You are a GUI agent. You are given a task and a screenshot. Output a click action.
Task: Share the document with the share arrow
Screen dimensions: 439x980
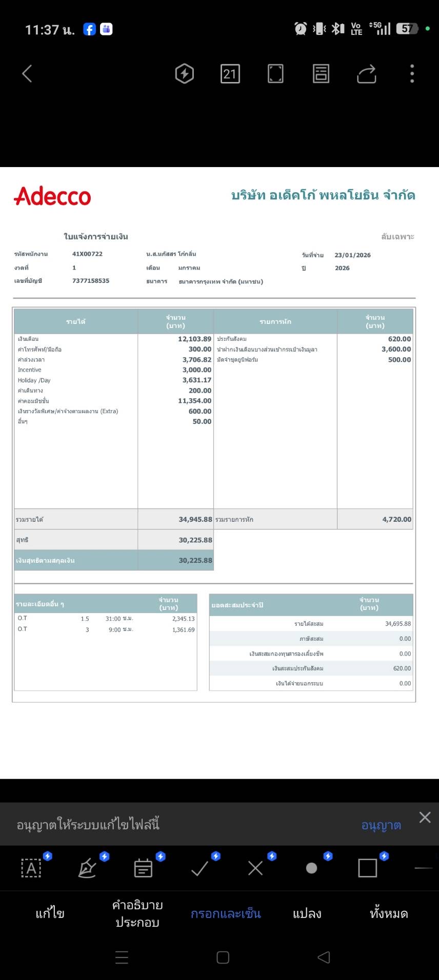click(367, 74)
